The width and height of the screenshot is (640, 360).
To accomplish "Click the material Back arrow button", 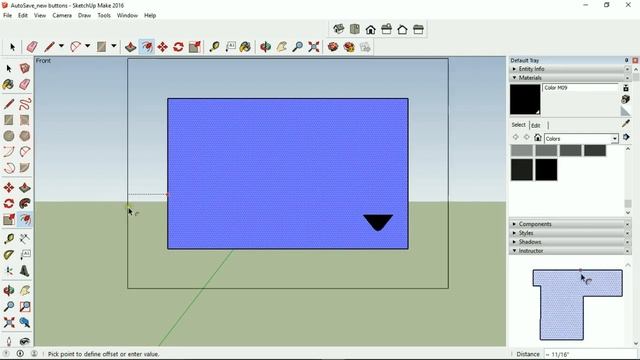I will click(x=516, y=138).
